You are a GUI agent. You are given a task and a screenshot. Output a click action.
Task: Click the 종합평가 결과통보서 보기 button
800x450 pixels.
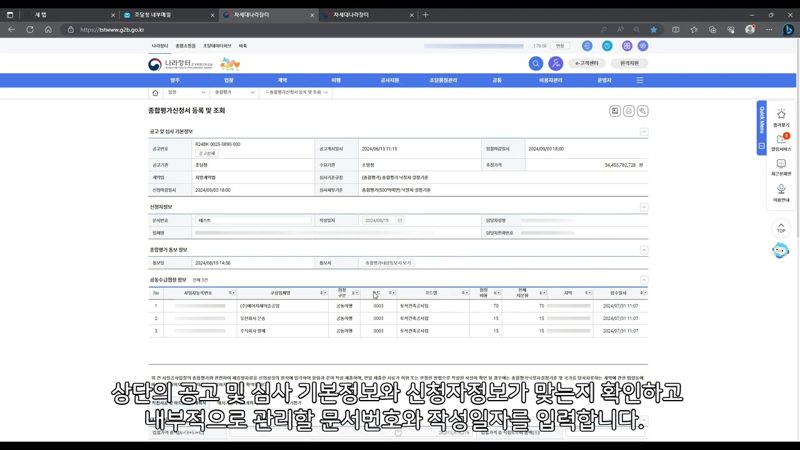pos(388,263)
